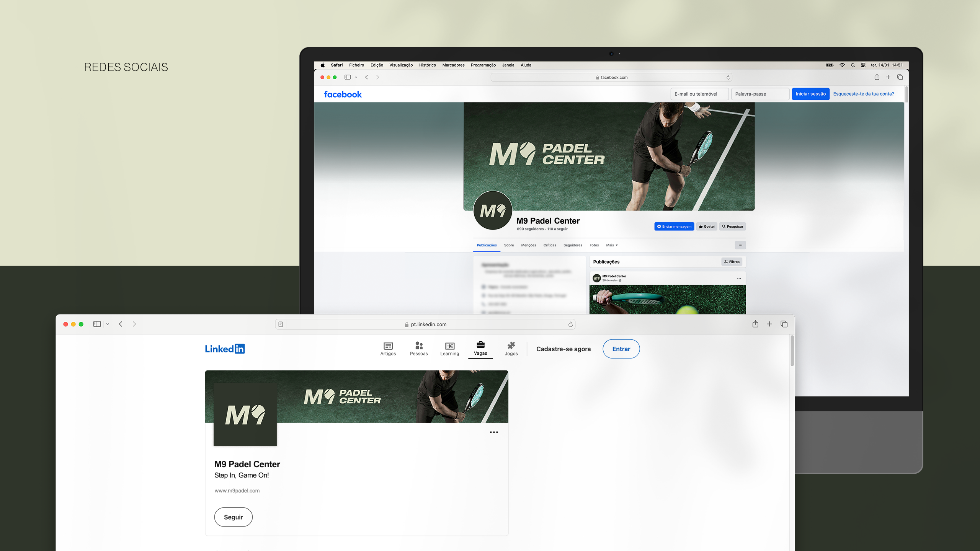980x551 pixels.
Task: Switch to the Sobre tab on Facebook
Action: [x=509, y=245]
